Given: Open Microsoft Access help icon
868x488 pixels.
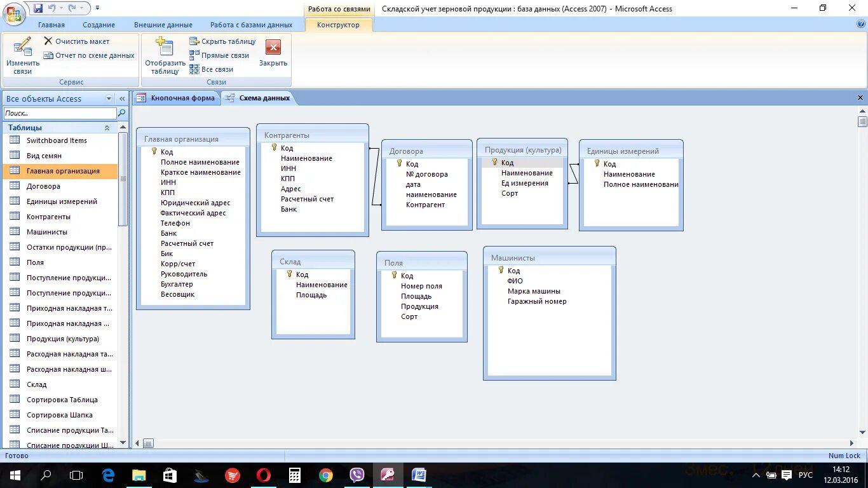Looking at the screenshot, I should point(861,24).
